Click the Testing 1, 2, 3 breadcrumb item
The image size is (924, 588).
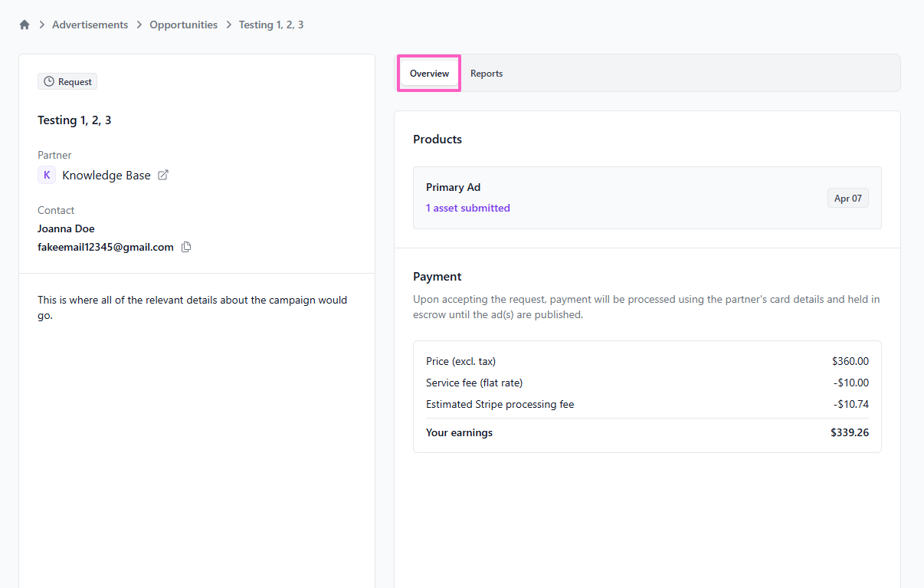point(270,25)
